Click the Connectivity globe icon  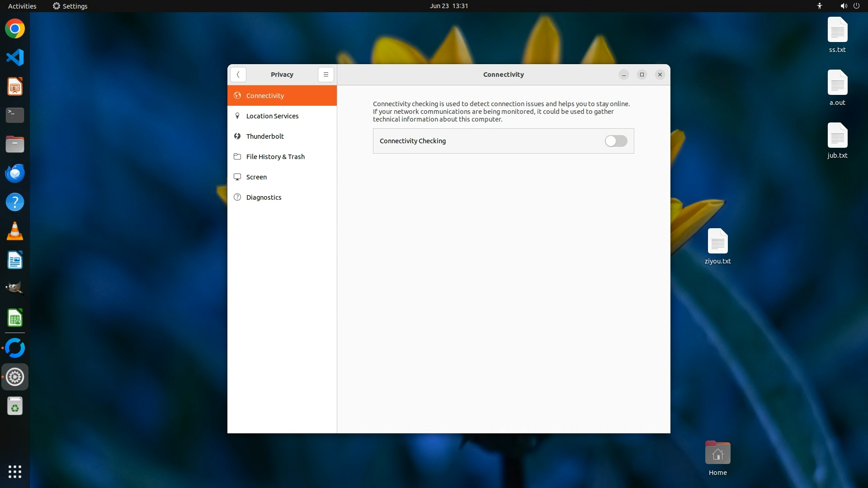[x=237, y=96]
